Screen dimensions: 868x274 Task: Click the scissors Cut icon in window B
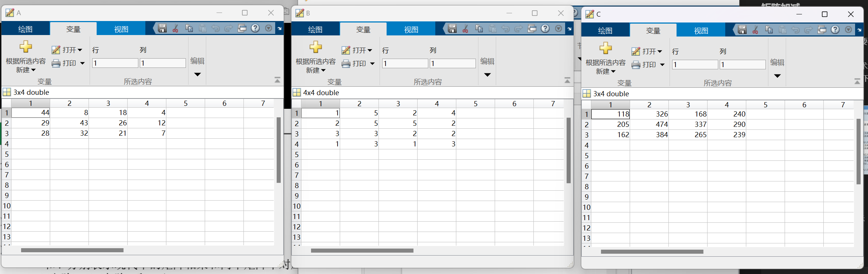point(465,29)
